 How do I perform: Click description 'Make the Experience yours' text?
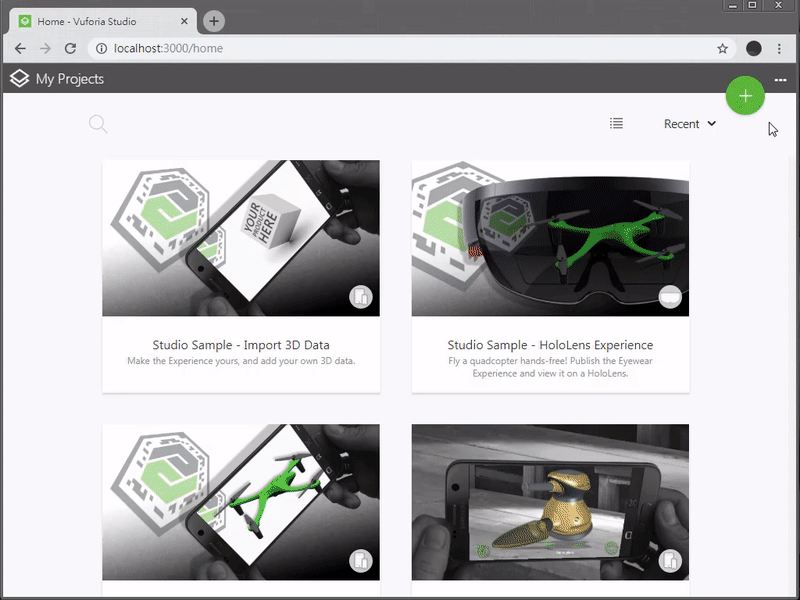coord(241,361)
